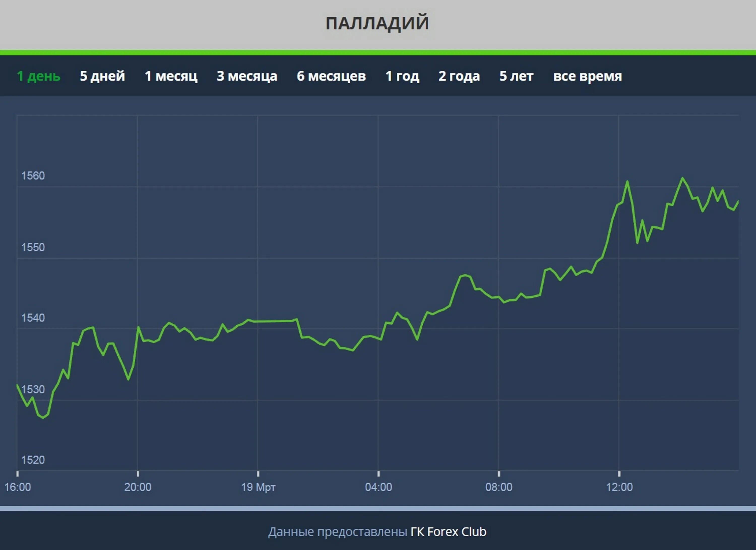The image size is (756, 550).
Task: Click the '04:00' time axis label
Action: 378,487
